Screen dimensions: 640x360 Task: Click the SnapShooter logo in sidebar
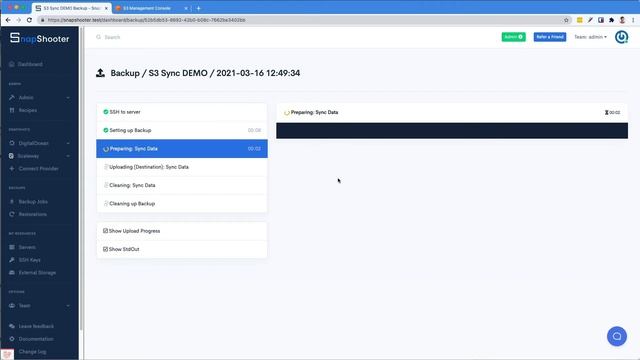[x=40, y=38]
